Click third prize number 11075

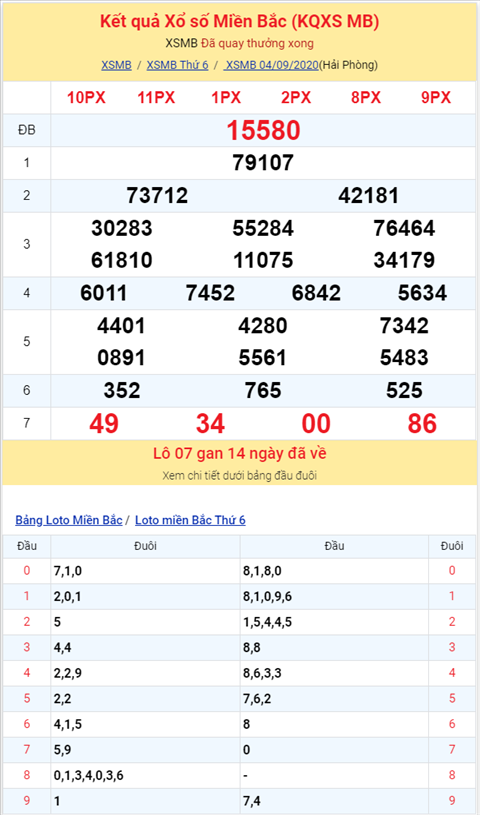tap(263, 260)
